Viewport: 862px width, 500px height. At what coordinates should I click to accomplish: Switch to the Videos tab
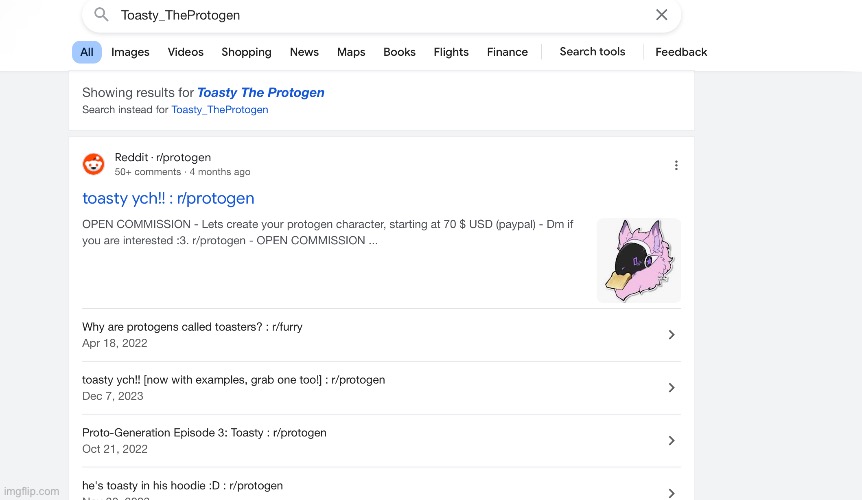pos(185,52)
